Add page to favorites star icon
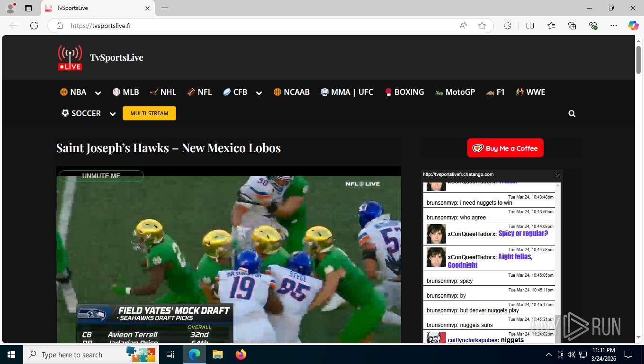Image resolution: width=644 pixels, height=364 pixels. point(482,26)
